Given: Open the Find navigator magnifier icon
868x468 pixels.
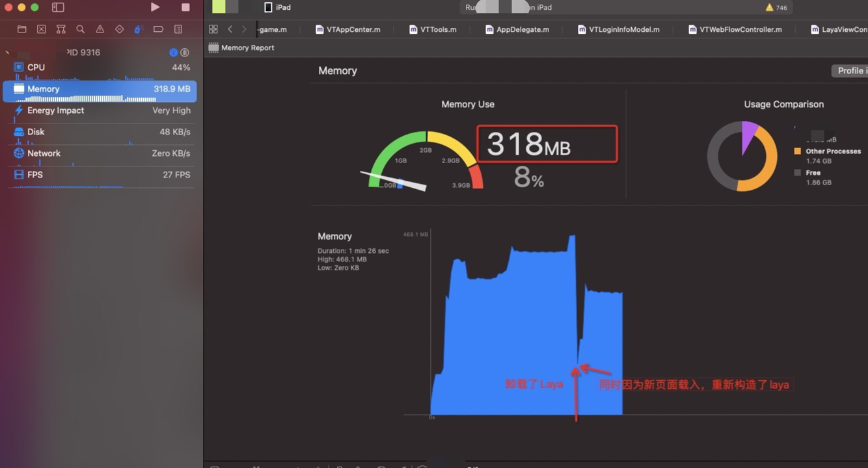Looking at the screenshot, I should pyautogui.click(x=80, y=29).
